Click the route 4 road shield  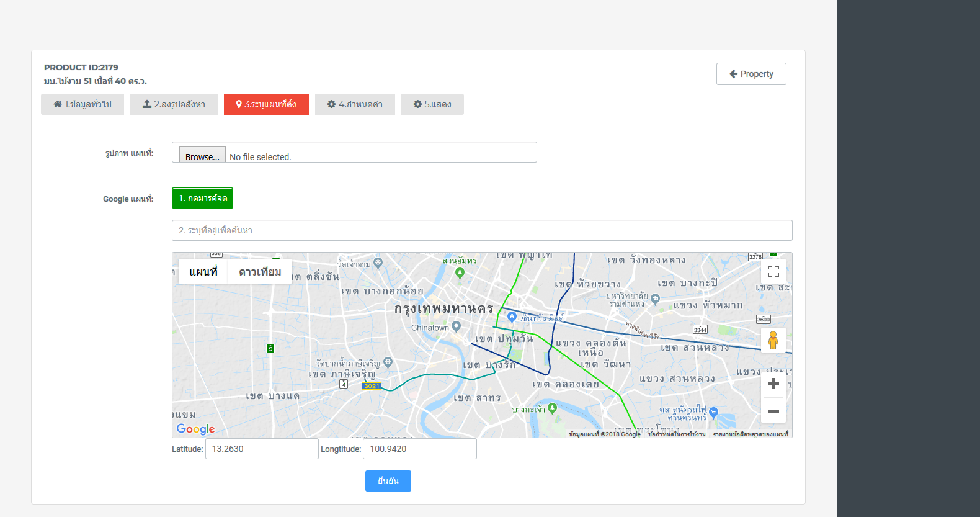coord(344,384)
